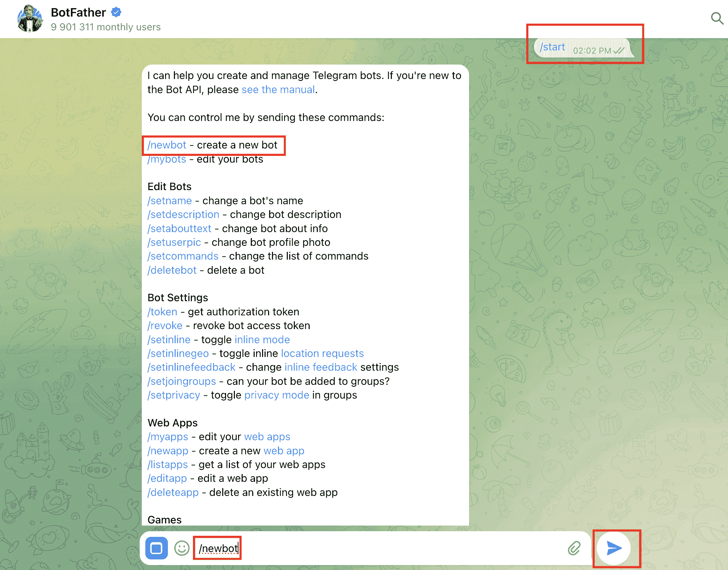Image resolution: width=728 pixels, height=570 pixels.
Task: Open the 'see the manual' link
Action: point(278,90)
